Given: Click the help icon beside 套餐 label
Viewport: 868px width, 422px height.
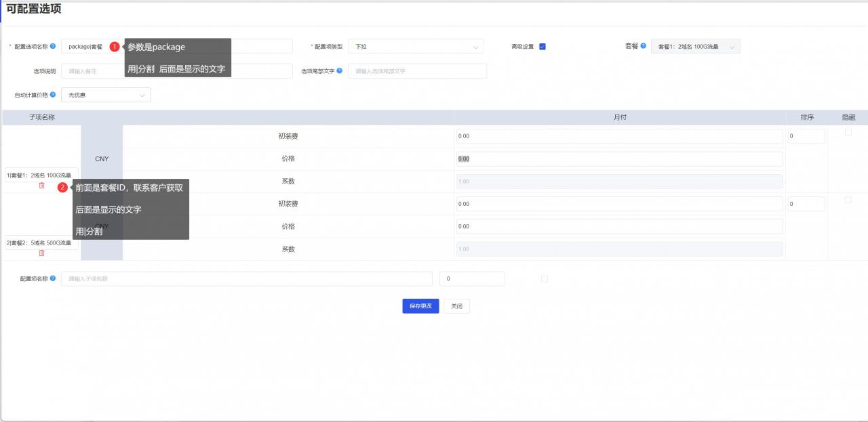Looking at the screenshot, I should tap(644, 46).
